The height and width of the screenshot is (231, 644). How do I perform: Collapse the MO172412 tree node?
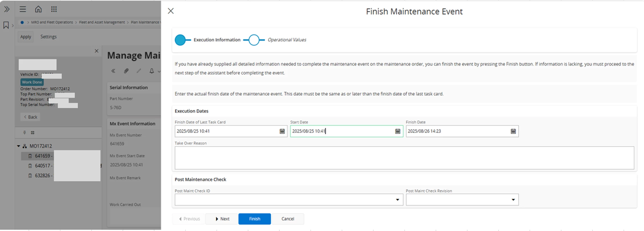[x=19, y=146]
